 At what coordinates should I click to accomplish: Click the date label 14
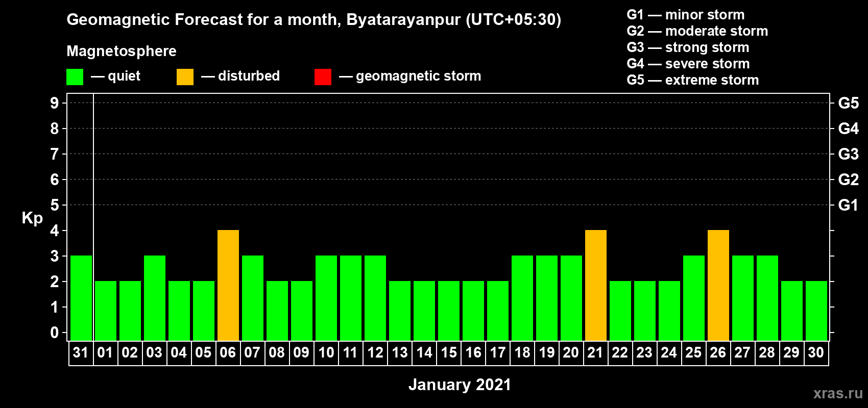(424, 353)
